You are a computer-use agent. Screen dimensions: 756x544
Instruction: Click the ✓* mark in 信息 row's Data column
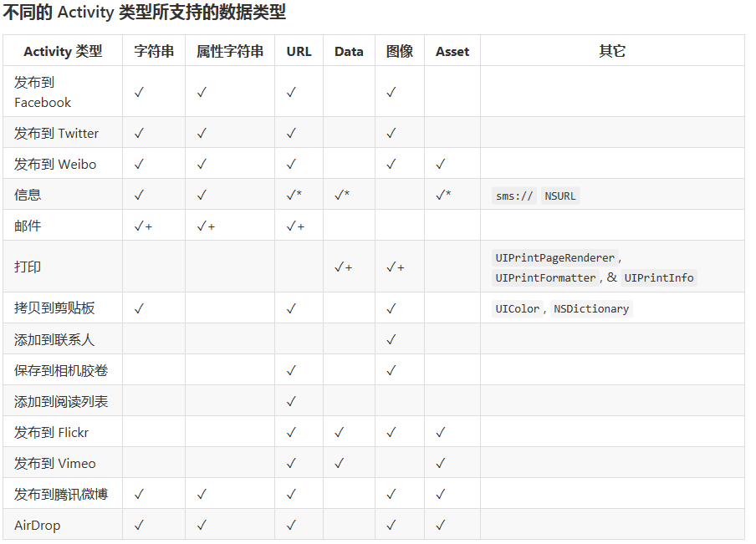click(342, 195)
